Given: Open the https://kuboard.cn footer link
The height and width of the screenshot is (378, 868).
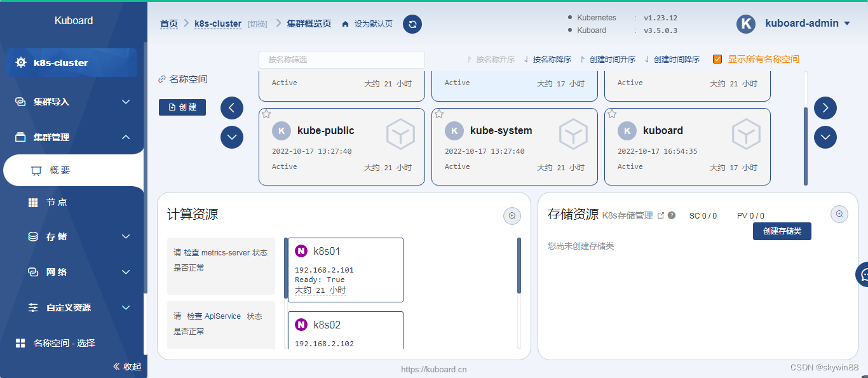Looking at the screenshot, I should (x=434, y=369).
